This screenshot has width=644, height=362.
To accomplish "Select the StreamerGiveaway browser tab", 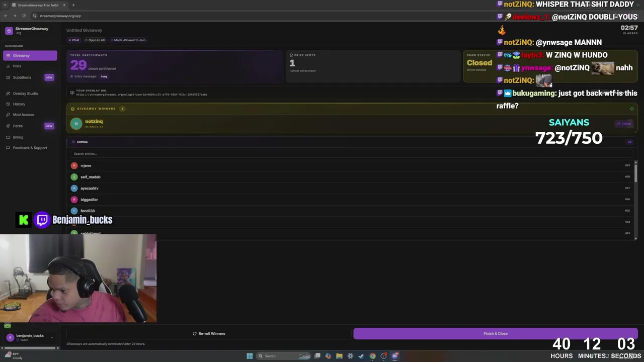I will pyautogui.click(x=39, y=5).
